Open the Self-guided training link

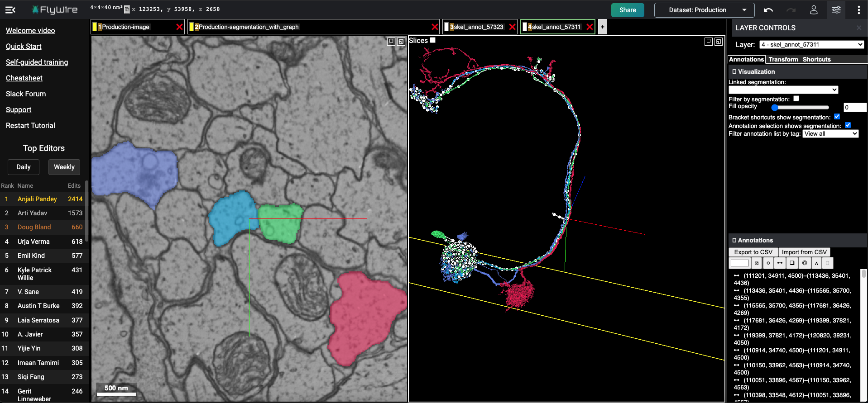click(x=37, y=62)
